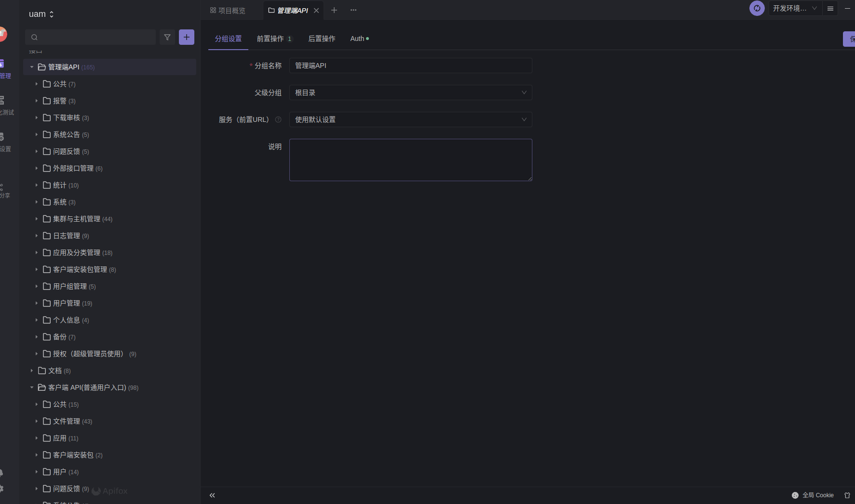Click folder icon of 文档
Screen dimensions: 855x504
click(42, 371)
